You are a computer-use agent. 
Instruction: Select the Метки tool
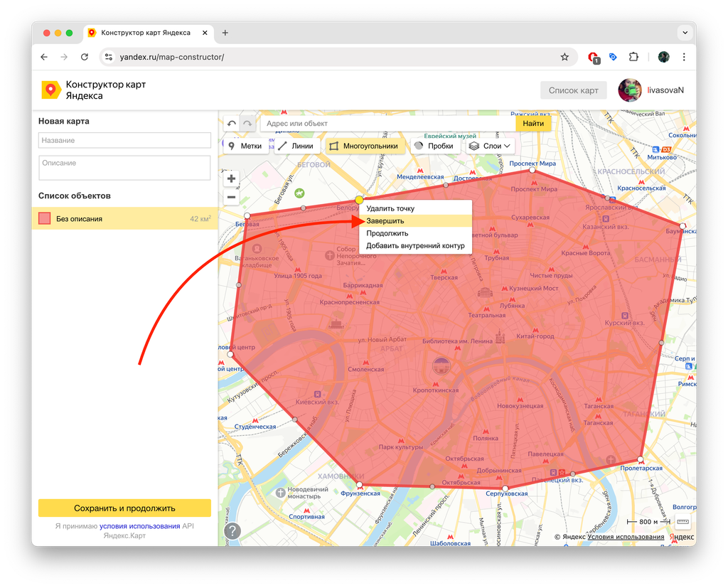click(246, 146)
